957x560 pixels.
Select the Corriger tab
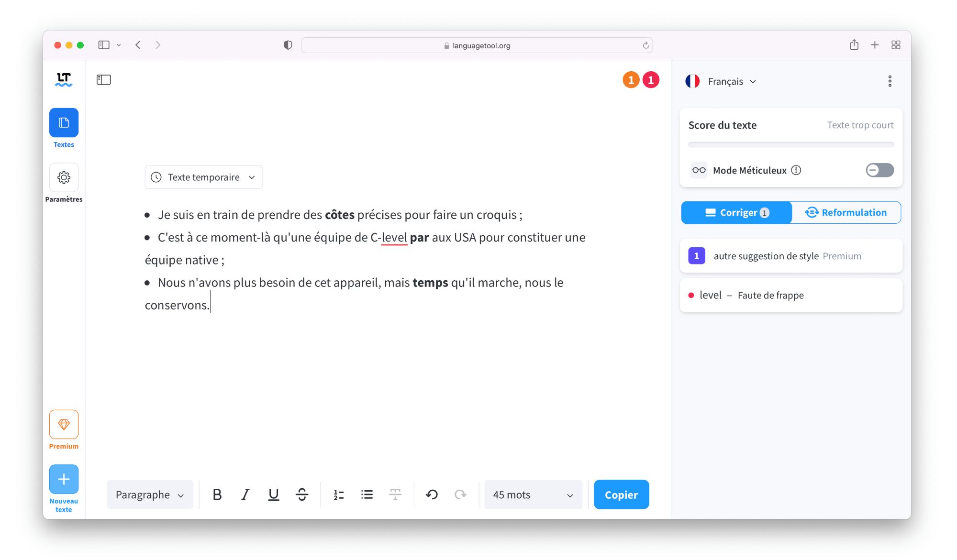click(x=737, y=213)
